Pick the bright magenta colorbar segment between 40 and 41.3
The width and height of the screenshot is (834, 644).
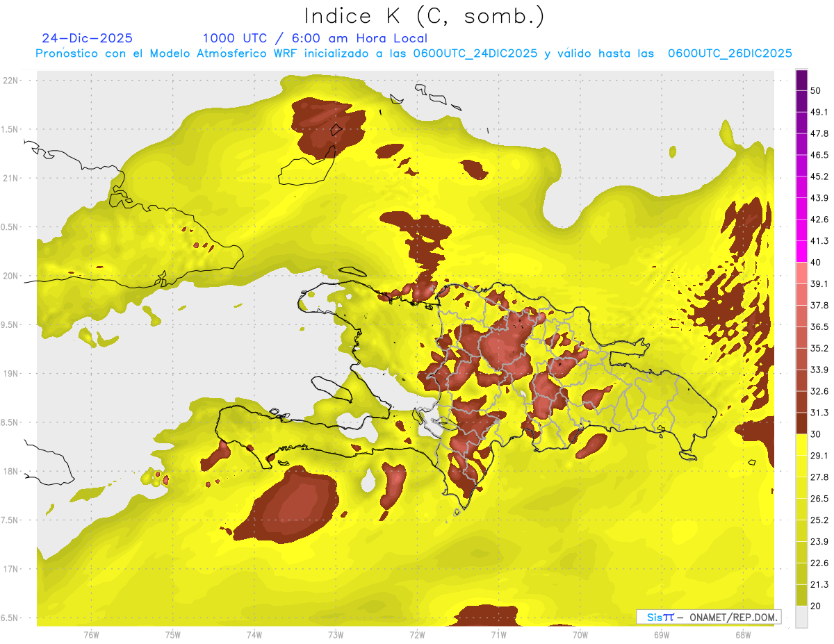[801, 251]
